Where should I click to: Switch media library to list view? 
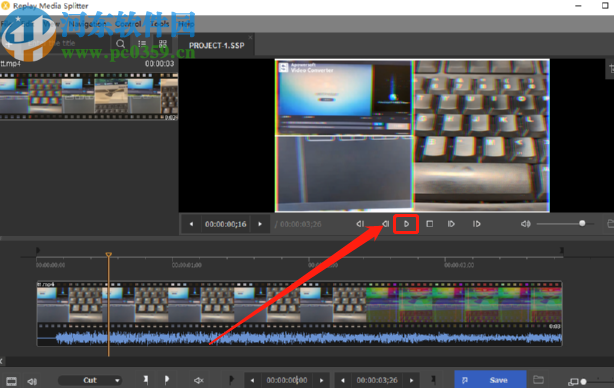(142, 44)
